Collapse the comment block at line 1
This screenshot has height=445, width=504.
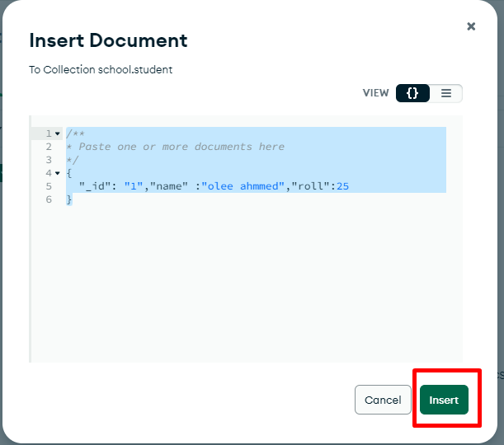(57, 133)
